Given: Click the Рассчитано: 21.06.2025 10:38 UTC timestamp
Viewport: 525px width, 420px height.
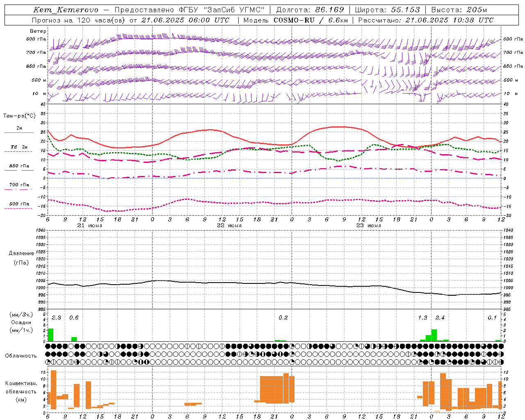Looking at the screenshot, I should click(x=426, y=20).
